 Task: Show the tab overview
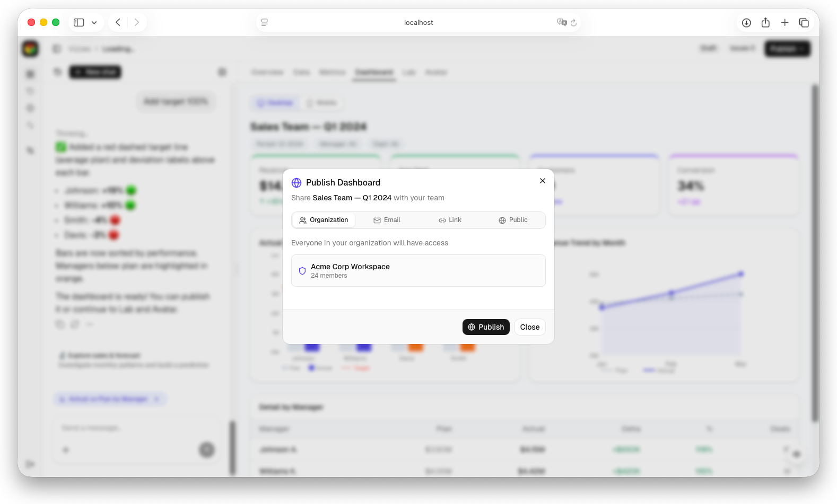pos(804,22)
